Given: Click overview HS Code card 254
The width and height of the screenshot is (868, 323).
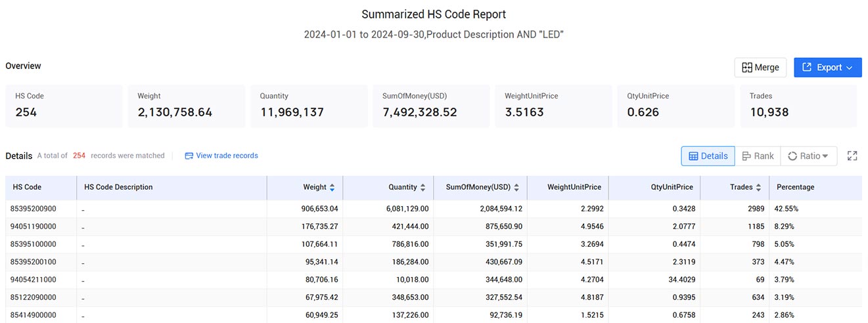Looking at the screenshot, I should pos(64,106).
